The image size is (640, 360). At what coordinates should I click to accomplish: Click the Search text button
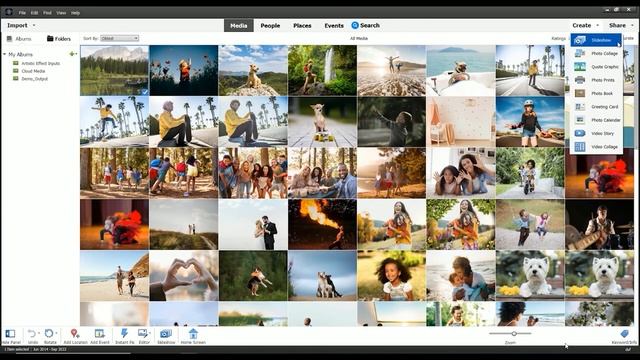pos(370,25)
